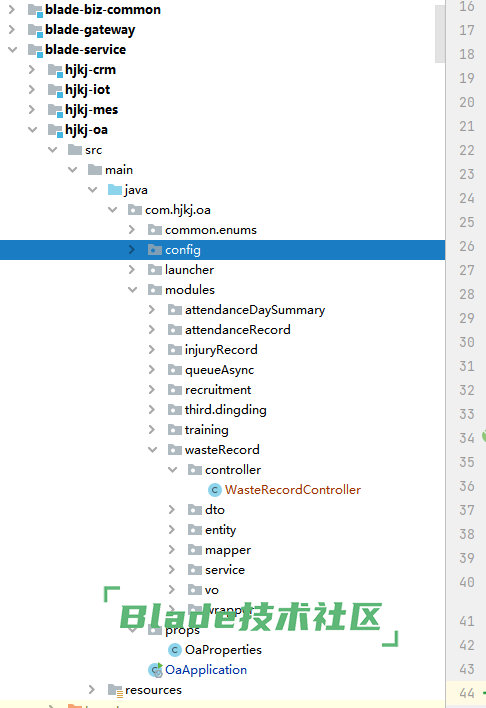Click the WasteRecordController class icon
The image size is (486, 708).
215,490
